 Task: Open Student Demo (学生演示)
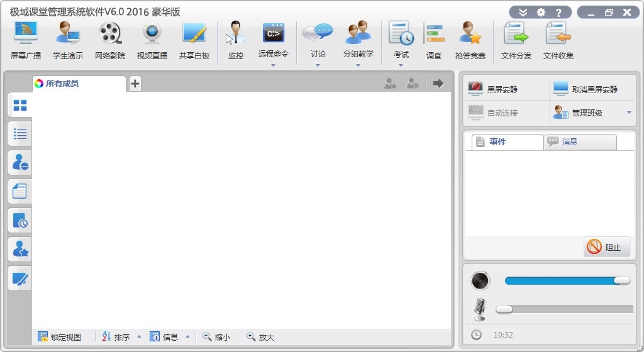[x=68, y=41]
